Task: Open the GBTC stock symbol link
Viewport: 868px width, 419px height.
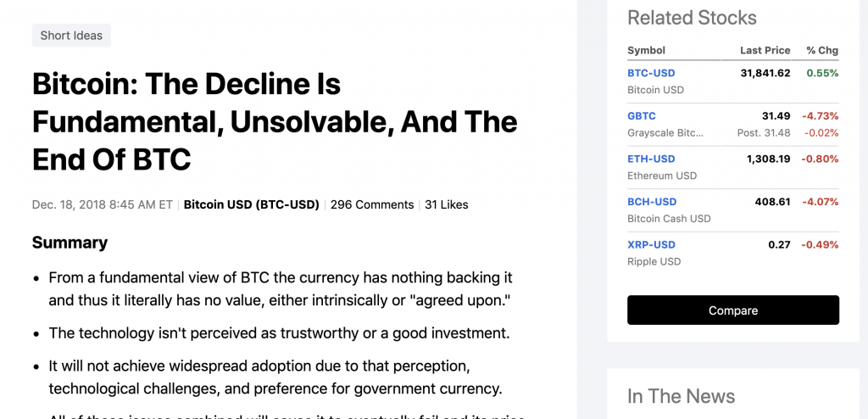Action: [x=642, y=116]
